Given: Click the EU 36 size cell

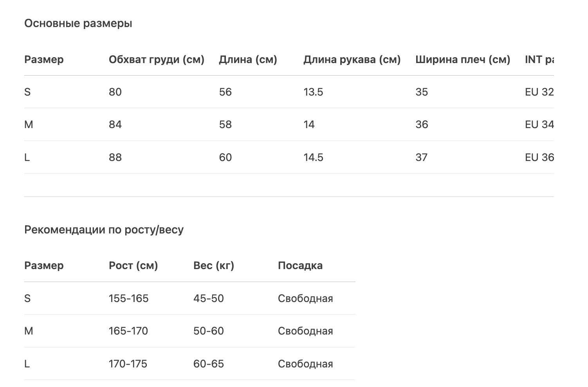Looking at the screenshot, I should (539, 157).
